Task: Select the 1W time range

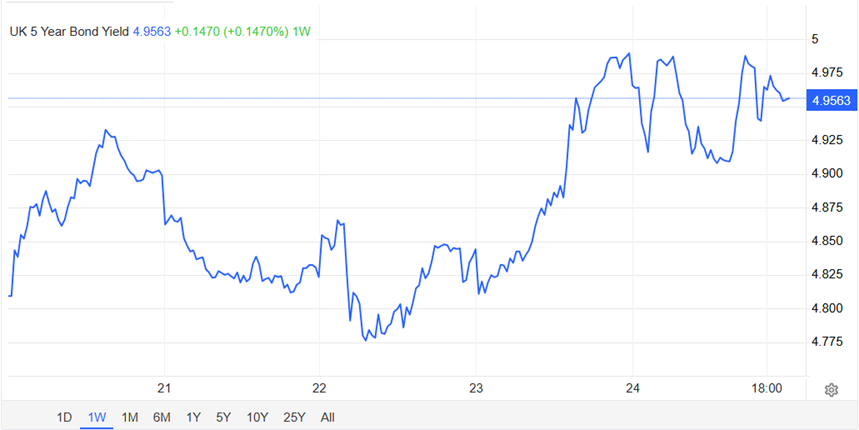Action: [97, 417]
